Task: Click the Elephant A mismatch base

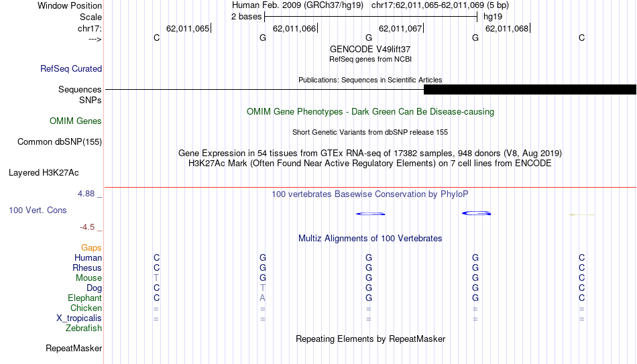Action: [263, 298]
